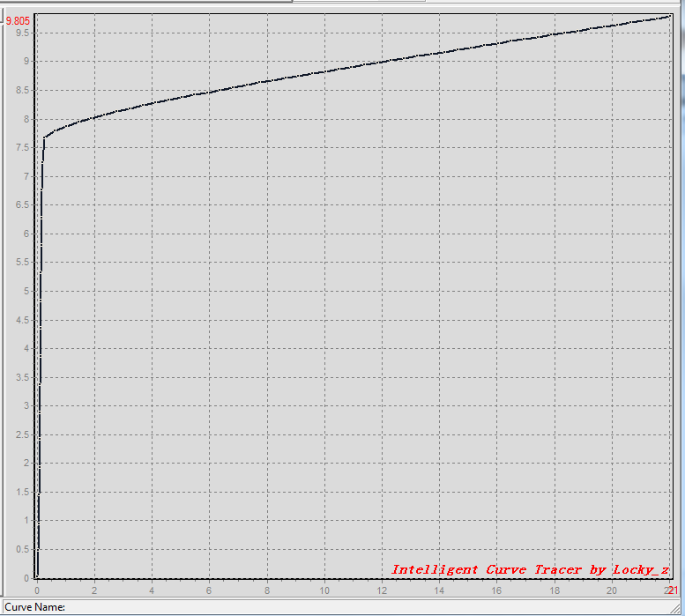Select the 5.5 tick label on vertical axis
This screenshot has width=685, height=616.
[x=23, y=262]
